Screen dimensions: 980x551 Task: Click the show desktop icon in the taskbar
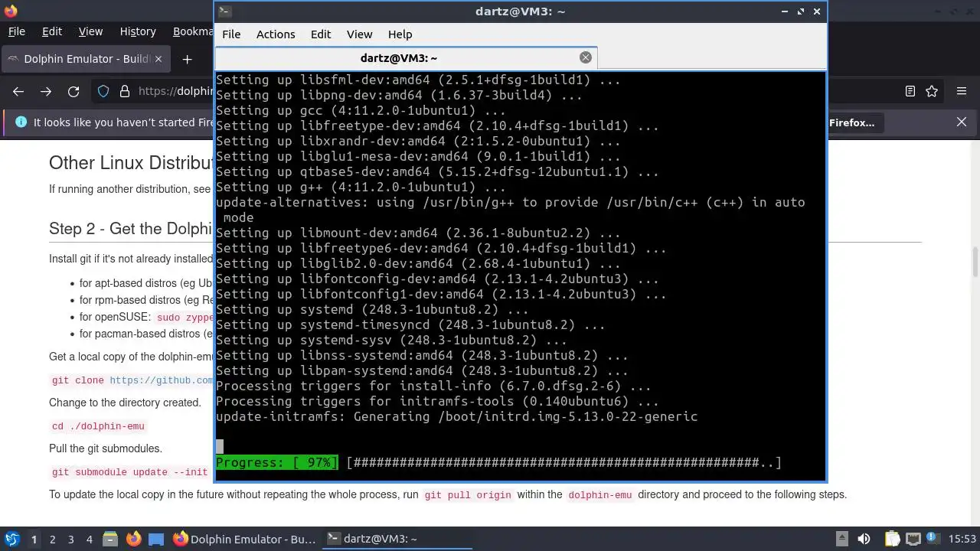click(156, 539)
